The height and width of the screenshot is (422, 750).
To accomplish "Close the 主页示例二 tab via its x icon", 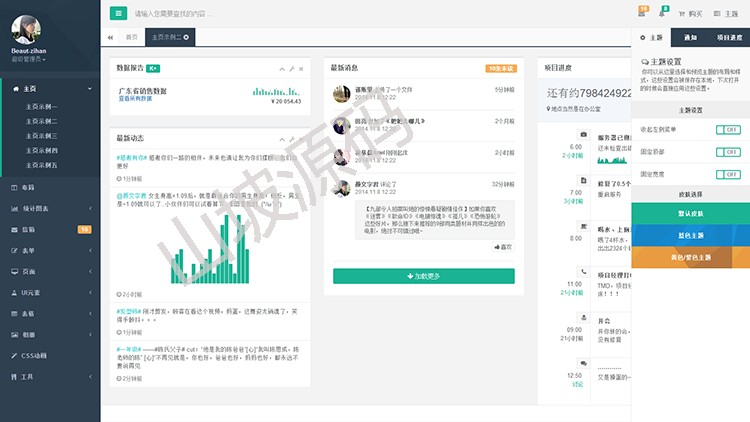I will [186, 37].
